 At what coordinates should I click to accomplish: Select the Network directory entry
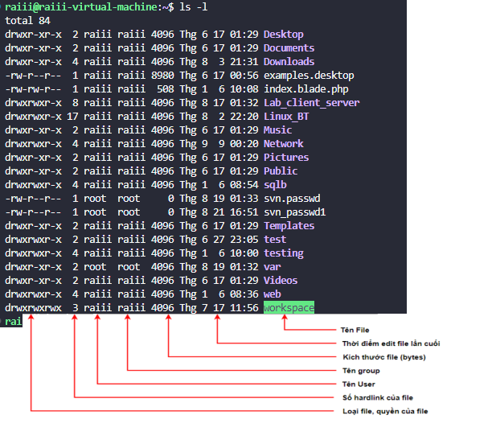[x=283, y=143]
